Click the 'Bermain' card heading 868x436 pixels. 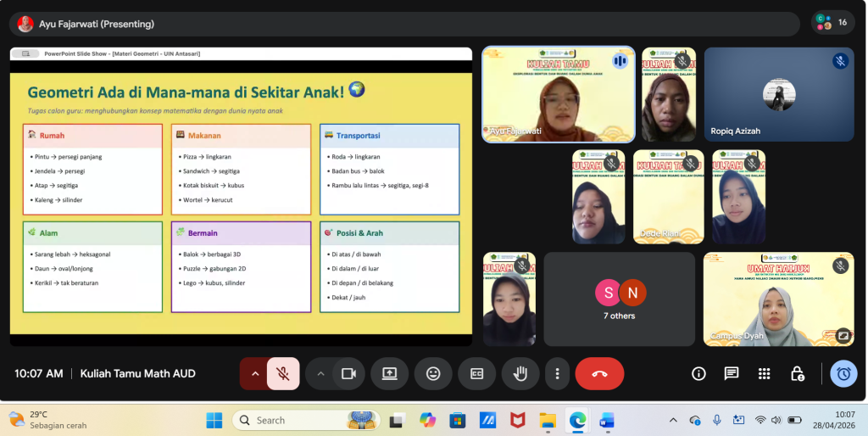click(x=203, y=233)
